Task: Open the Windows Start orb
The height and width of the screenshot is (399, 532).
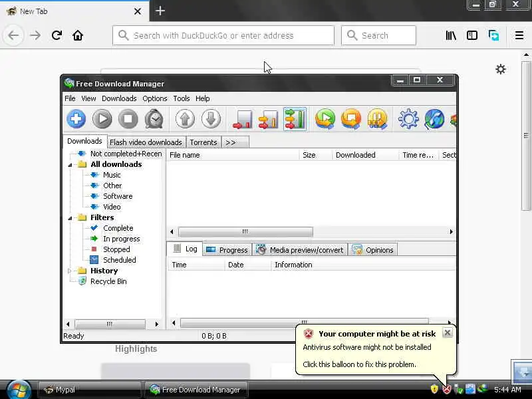Action: click(x=19, y=390)
